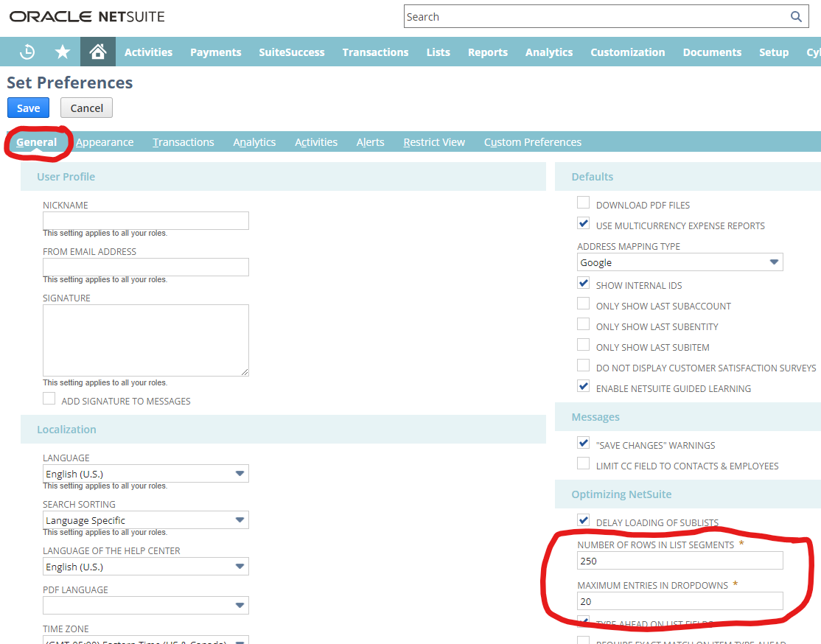Check Do Not Display Customer Satisfaction Surveys
The width and height of the screenshot is (821, 644).
tap(583, 365)
